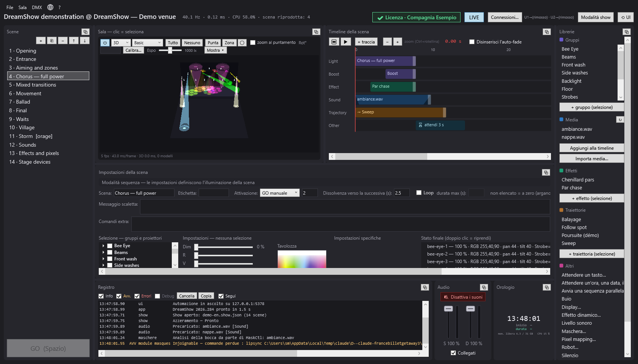Uncheck Collegati in Audio panel
This screenshot has width=638, height=364.
(453, 353)
